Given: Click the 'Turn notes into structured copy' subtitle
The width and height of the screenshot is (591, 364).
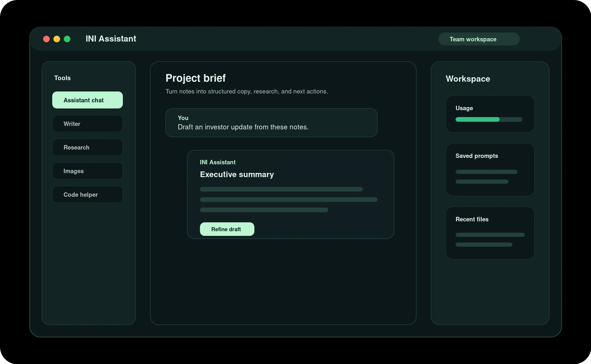Looking at the screenshot, I should 247,91.
